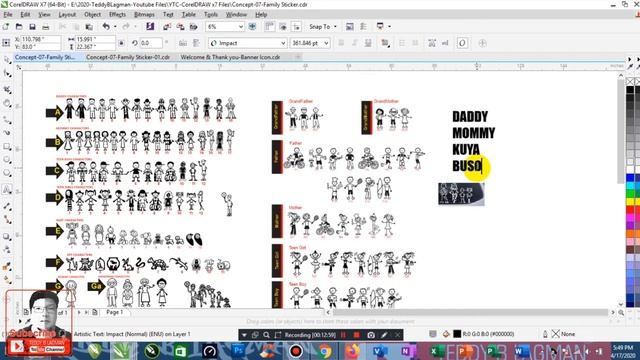Paste from clipboard using the Paste icon
Image resolution: width=640 pixels, height=360 pixels.
(x=89, y=27)
